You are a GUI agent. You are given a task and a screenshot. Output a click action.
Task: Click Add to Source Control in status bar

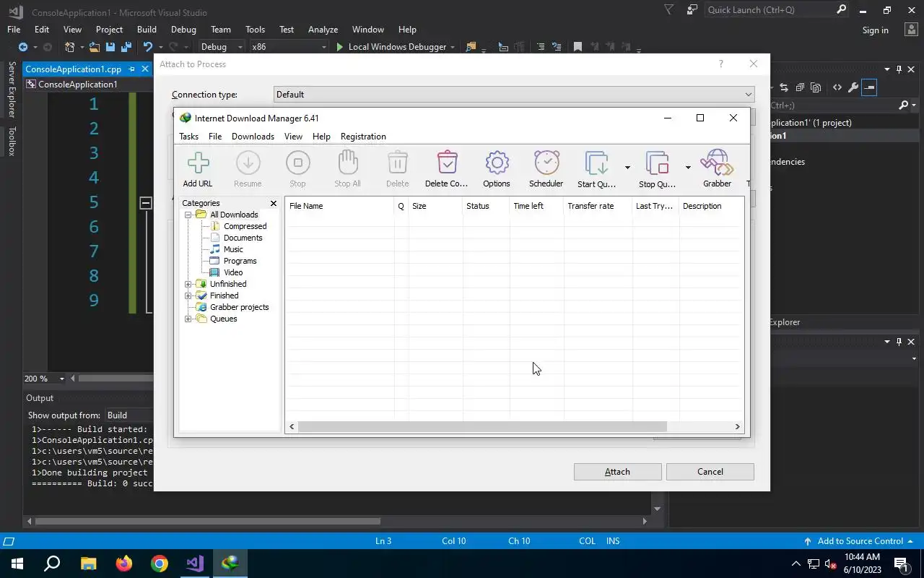click(860, 541)
